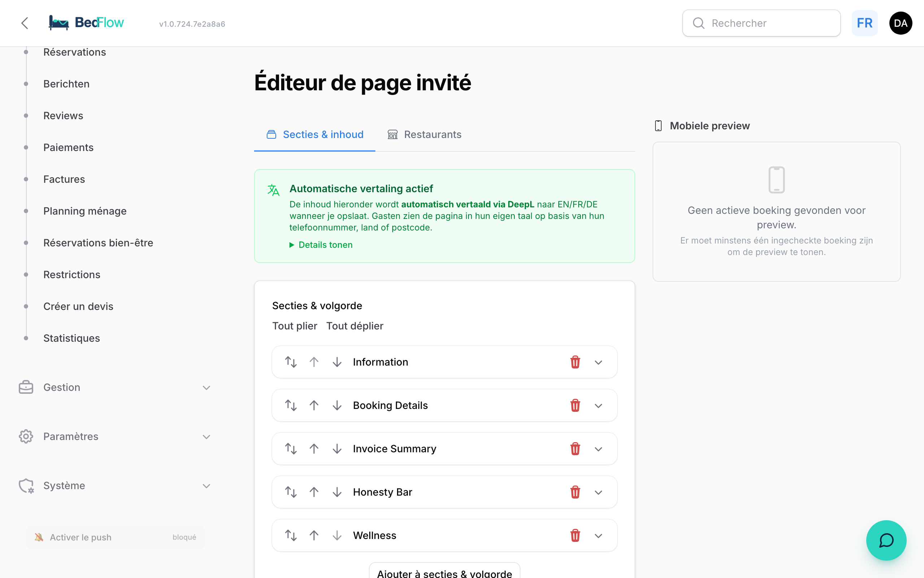This screenshot has height=578, width=924.
Task: Select the Secties & inhoud tab
Action: click(x=315, y=134)
